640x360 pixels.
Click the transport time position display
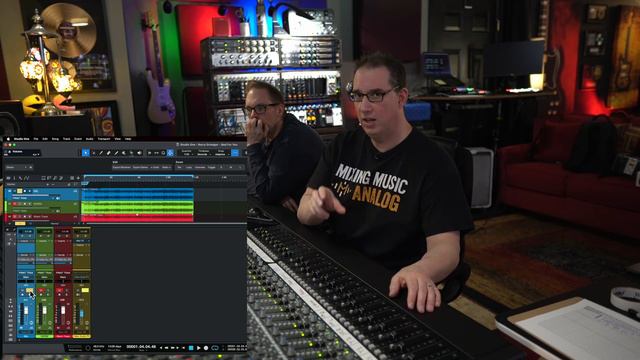pyautogui.click(x=142, y=347)
